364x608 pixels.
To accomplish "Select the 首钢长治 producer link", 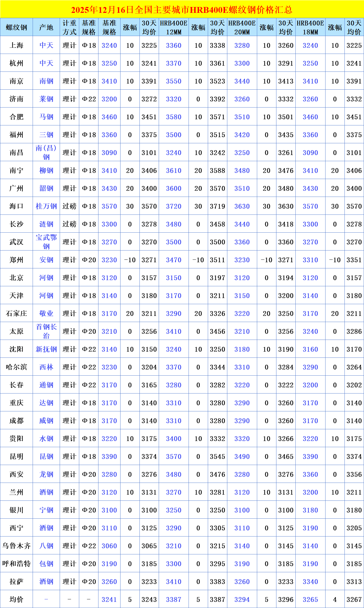I will tap(46, 331).
